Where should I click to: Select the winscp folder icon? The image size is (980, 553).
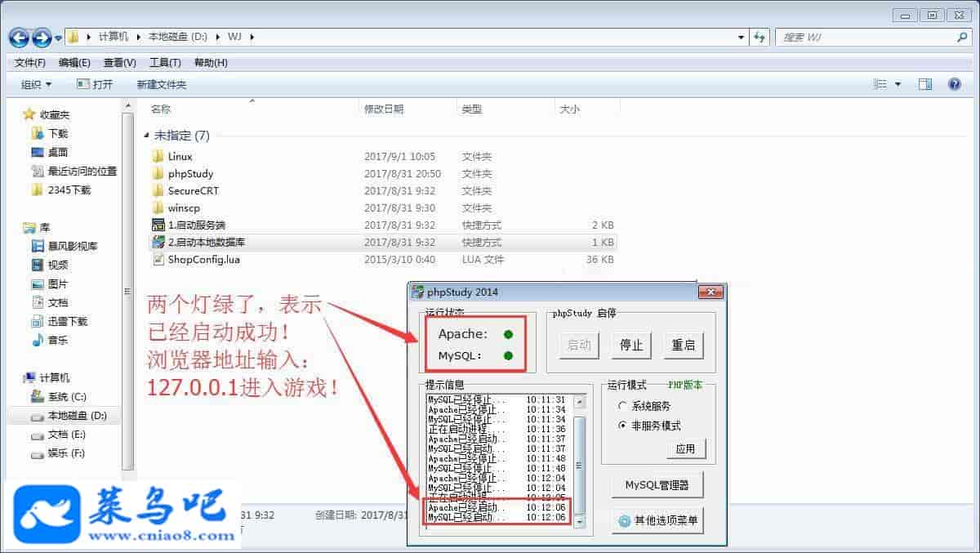(x=158, y=207)
